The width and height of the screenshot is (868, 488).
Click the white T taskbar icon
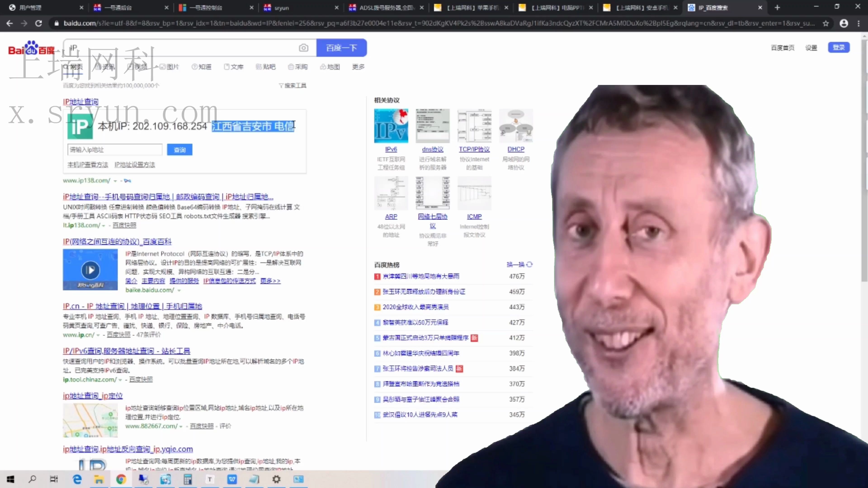[210, 479]
